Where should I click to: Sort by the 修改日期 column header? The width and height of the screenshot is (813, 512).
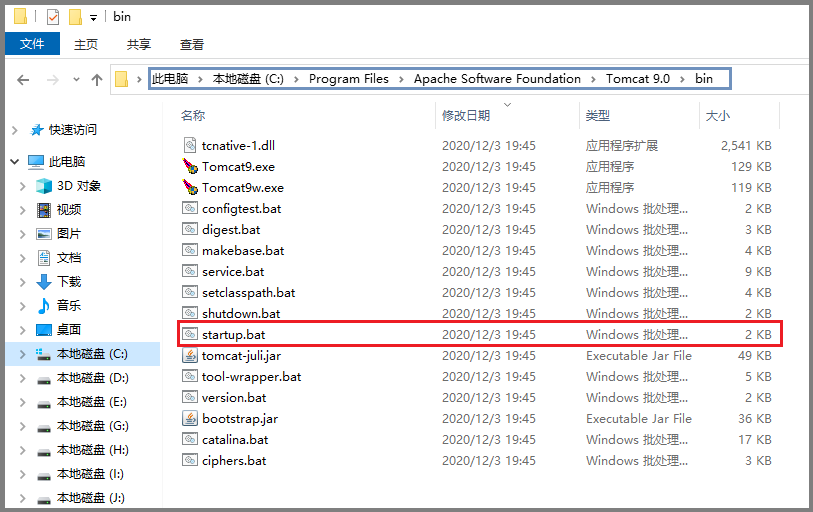coord(466,115)
